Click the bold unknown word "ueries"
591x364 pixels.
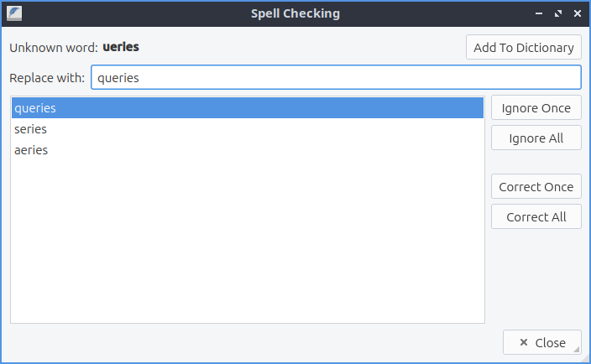click(x=121, y=47)
